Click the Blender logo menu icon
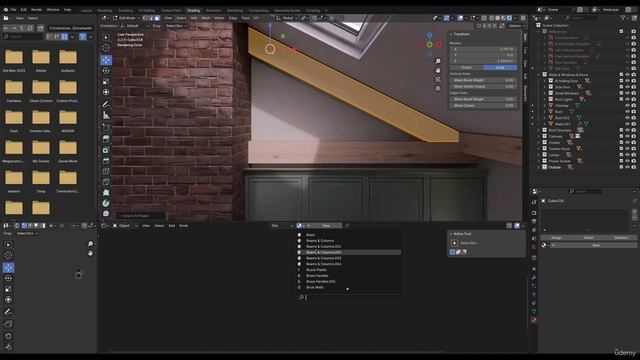Image resolution: width=640 pixels, height=360 pixels. (5, 9)
